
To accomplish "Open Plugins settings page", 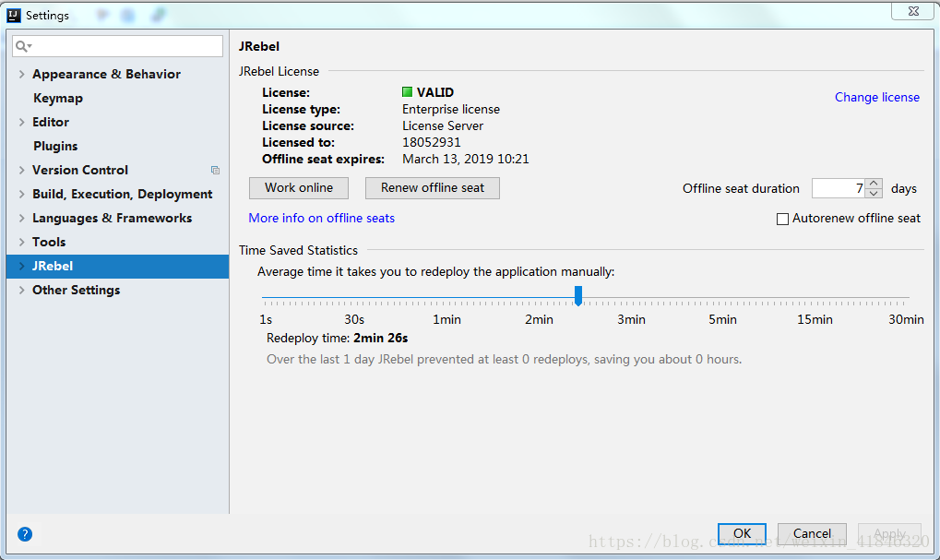I will click(x=55, y=147).
